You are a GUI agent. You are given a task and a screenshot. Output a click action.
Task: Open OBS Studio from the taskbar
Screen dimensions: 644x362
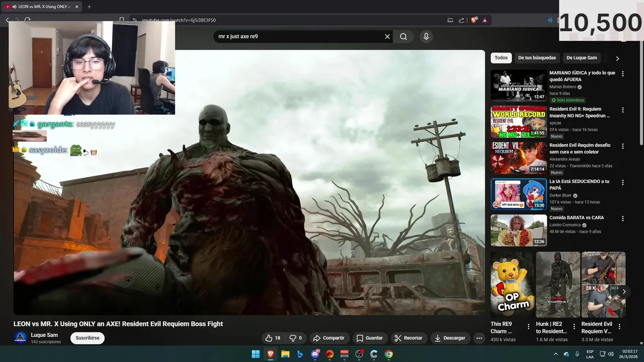359,354
